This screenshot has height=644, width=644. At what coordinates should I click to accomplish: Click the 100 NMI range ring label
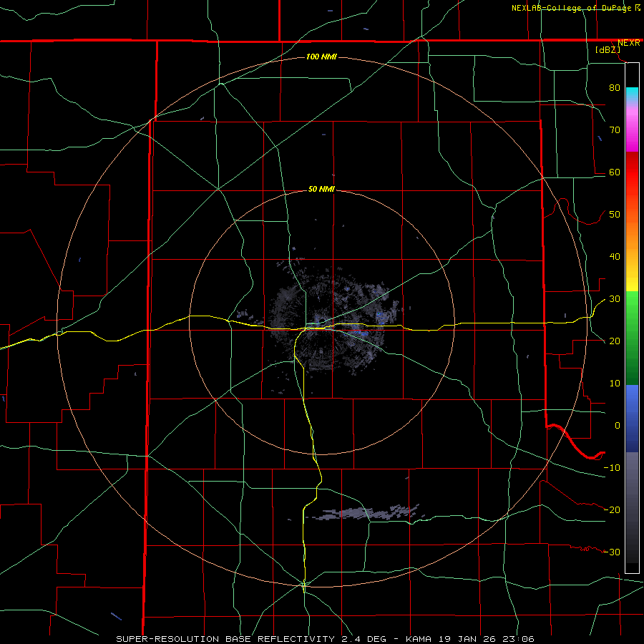(321, 57)
